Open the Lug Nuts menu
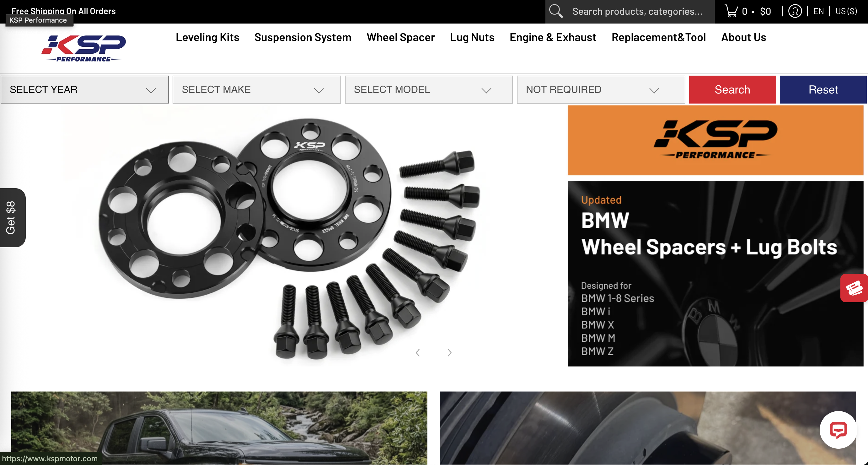The height and width of the screenshot is (465, 868). pos(472,37)
